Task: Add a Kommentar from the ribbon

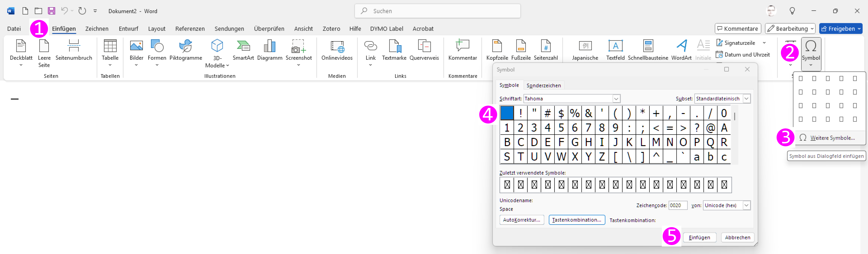Action: point(463,50)
